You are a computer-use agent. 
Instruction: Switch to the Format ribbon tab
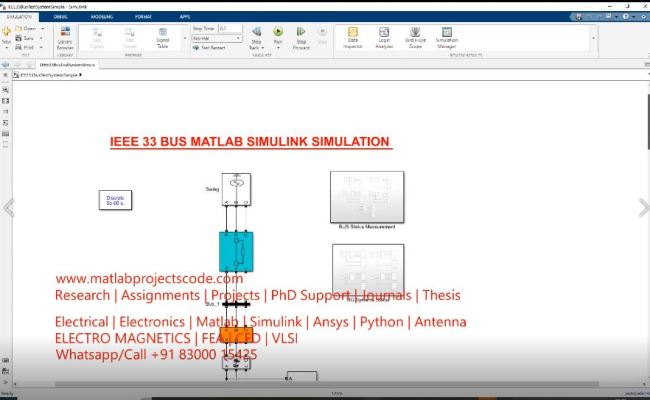coord(143,17)
